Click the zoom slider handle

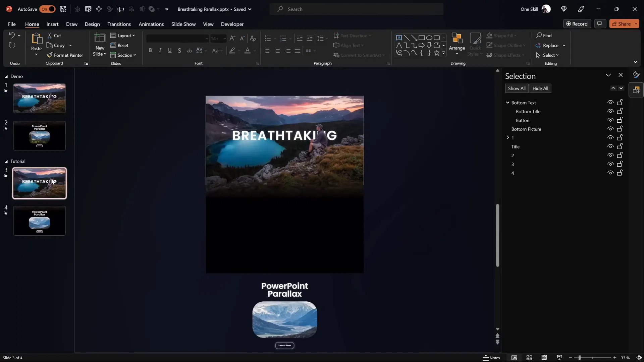tap(579, 358)
